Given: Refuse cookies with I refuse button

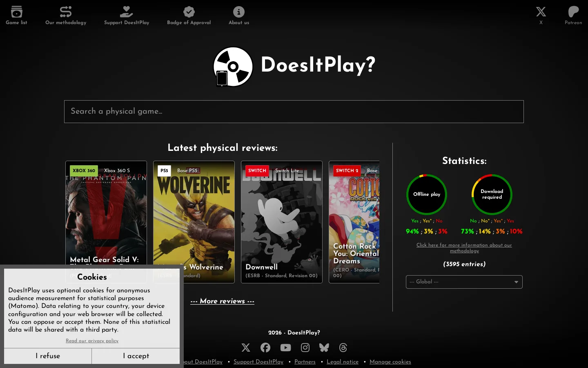Looking at the screenshot, I should [x=48, y=356].
